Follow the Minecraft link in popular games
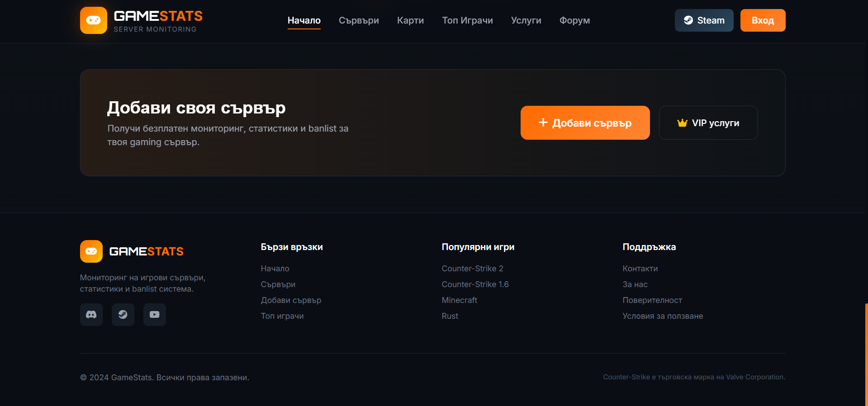This screenshot has height=406, width=868. point(459,300)
